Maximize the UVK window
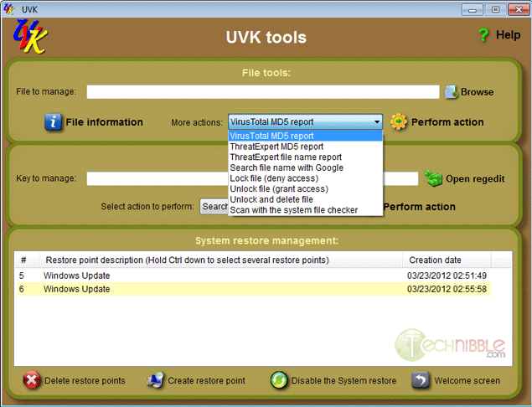This screenshot has width=532, height=407. 495,9
